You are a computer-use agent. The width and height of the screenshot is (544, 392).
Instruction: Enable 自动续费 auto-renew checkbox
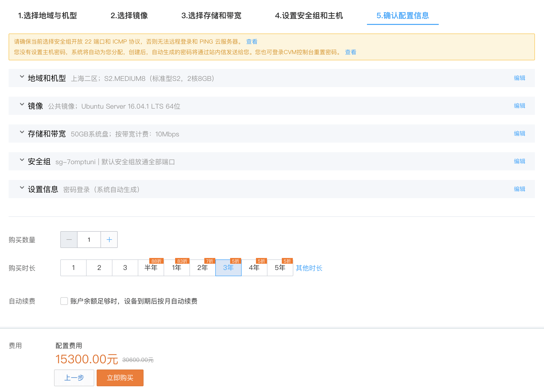tap(64, 301)
